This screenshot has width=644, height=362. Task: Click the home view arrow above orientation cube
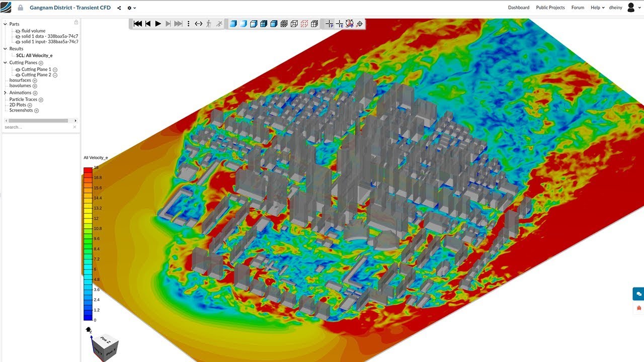[x=89, y=329]
